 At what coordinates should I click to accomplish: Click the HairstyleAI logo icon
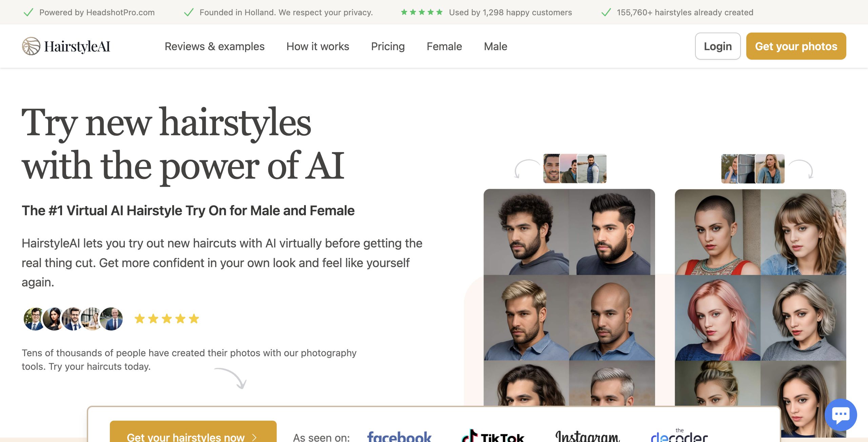[31, 46]
